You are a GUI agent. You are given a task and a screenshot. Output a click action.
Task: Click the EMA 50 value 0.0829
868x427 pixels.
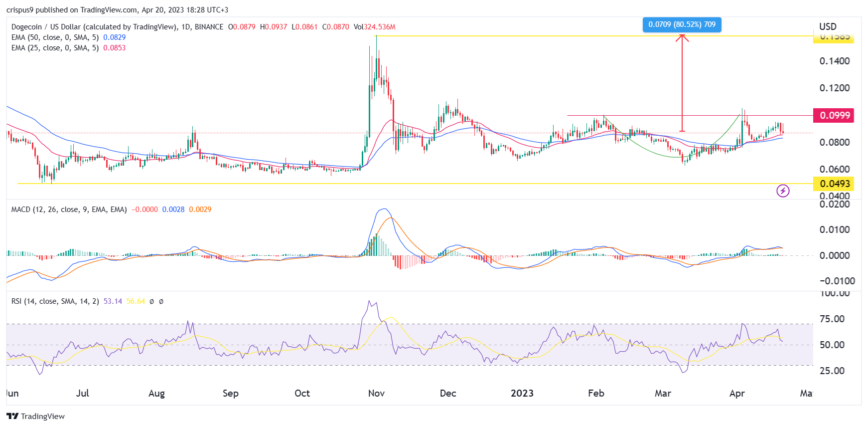coord(114,37)
